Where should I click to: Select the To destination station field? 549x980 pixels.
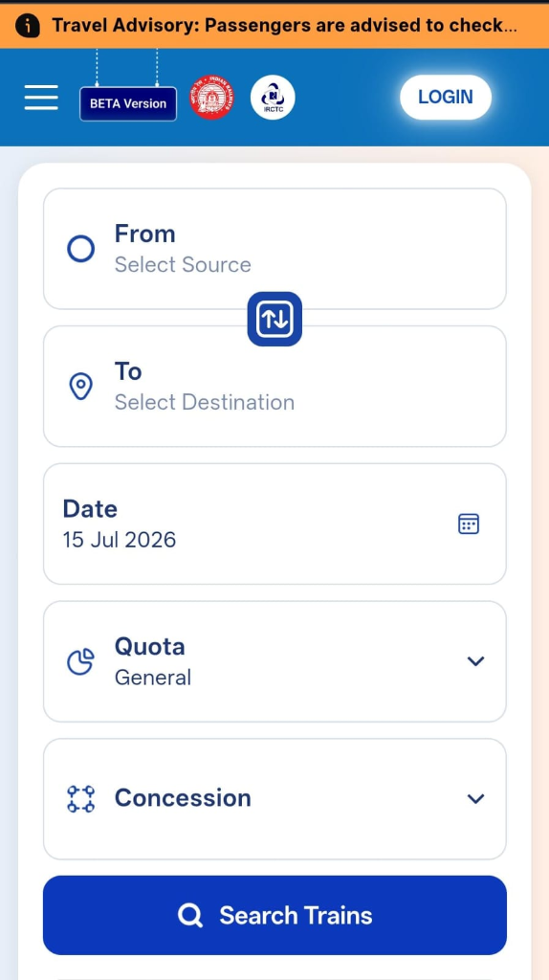pyautogui.click(x=274, y=387)
